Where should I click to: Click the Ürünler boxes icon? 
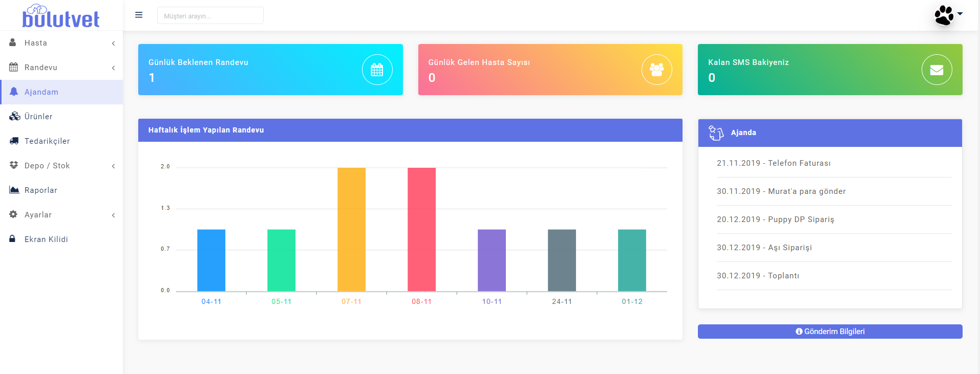pyautogui.click(x=15, y=116)
